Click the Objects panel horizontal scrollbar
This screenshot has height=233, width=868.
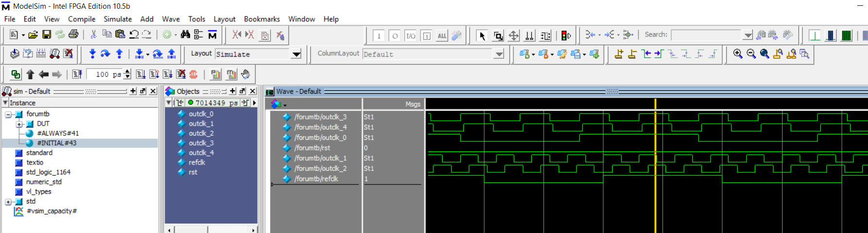(211, 230)
